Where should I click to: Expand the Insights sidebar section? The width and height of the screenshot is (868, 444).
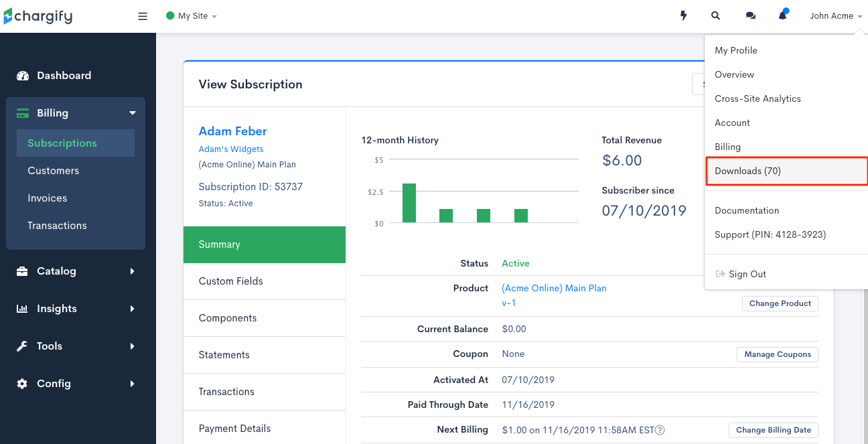tap(76, 309)
